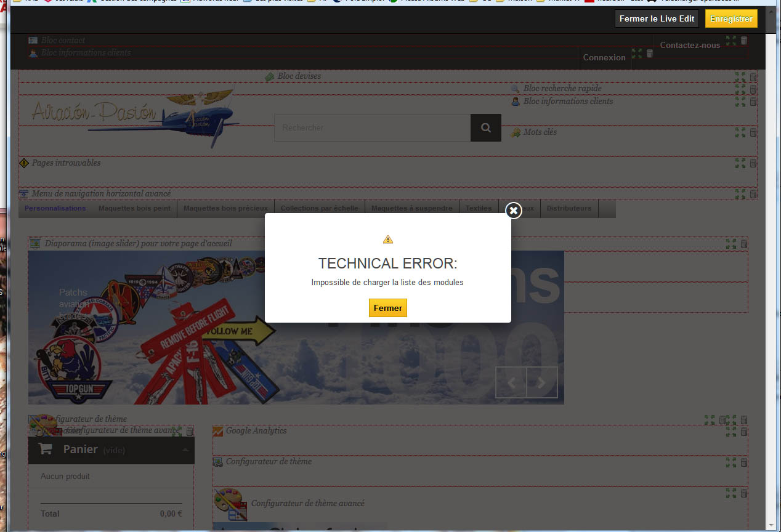781x532 pixels.
Task: Open the Distributeurs menu tab
Action: pos(569,208)
